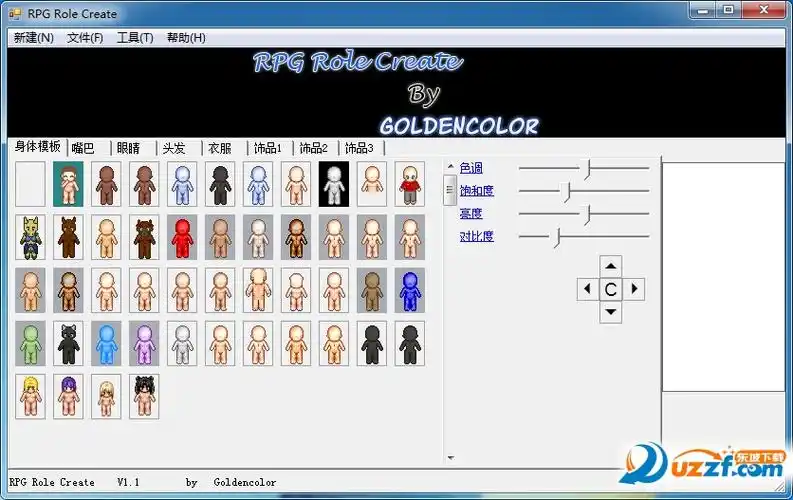
Task: Select the empty blank body template
Action: pos(30,184)
